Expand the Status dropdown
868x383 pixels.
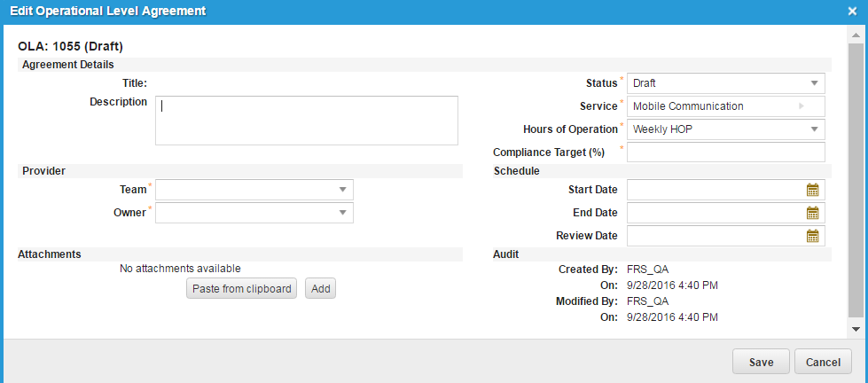[814, 83]
